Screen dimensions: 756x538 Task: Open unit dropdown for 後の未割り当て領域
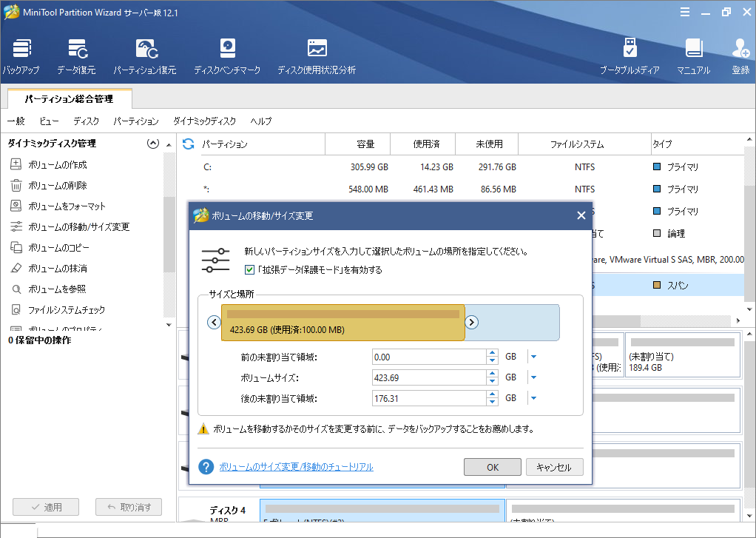coord(533,398)
